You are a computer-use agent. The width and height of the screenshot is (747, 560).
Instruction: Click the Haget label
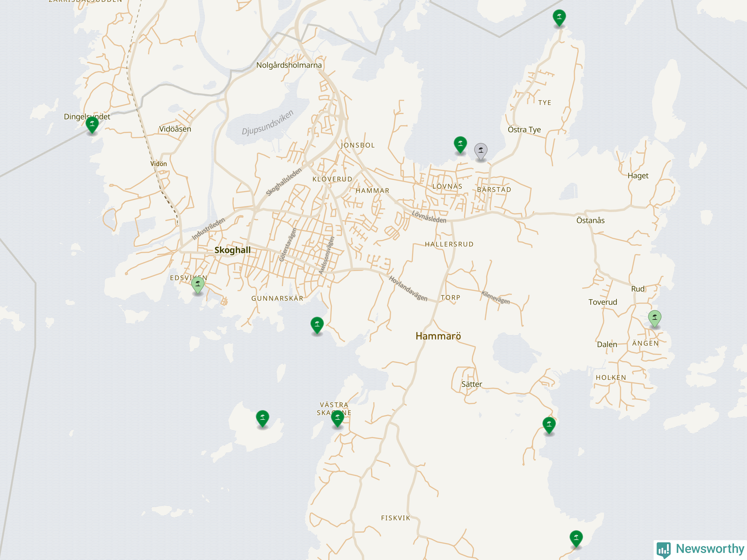click(638, 176)
